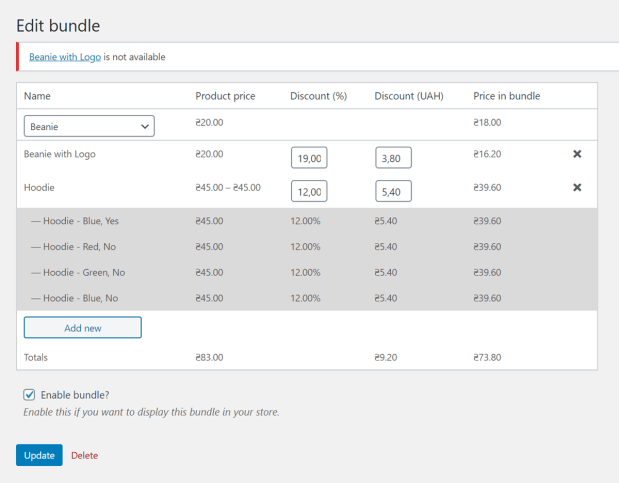
Task: Click the Discount (%) column header
Action: pos(318,96)
